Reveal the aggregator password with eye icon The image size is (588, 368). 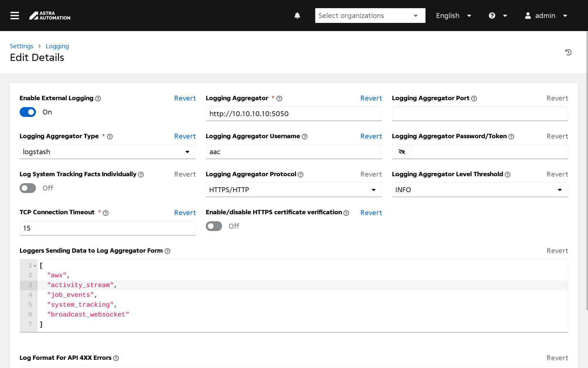402,152
